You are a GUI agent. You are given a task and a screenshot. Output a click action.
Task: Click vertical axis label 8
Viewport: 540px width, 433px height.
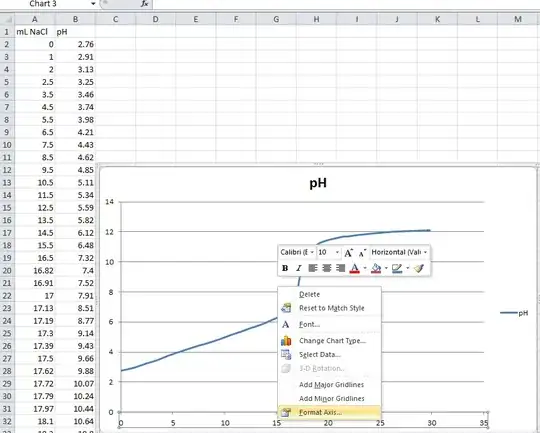tap(111, 292)
